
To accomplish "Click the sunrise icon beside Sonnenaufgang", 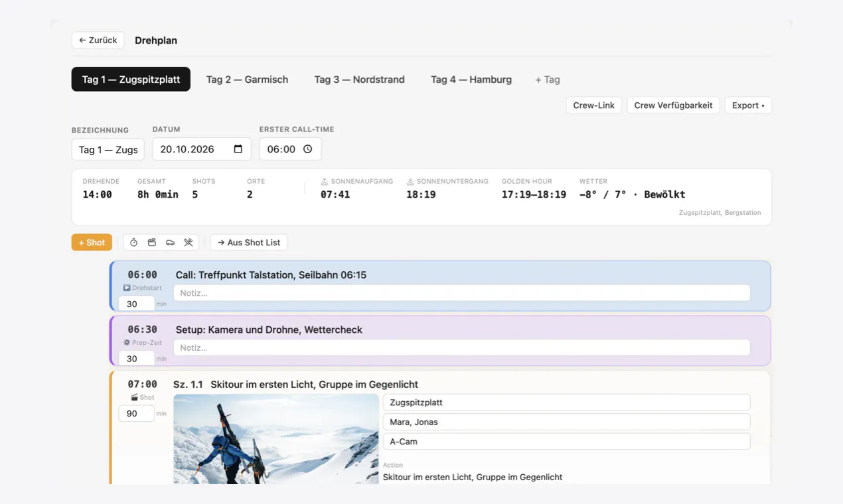I will 325,181.
